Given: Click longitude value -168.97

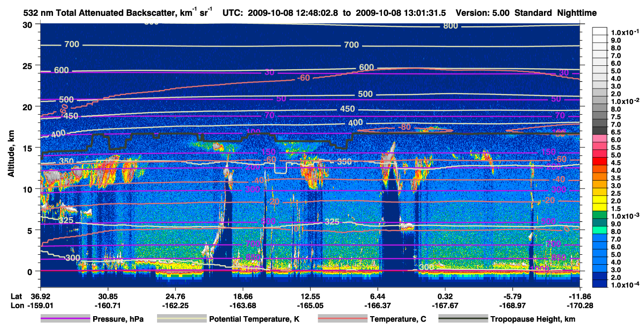Looking at the screenshot, I should tap(513, 305).
